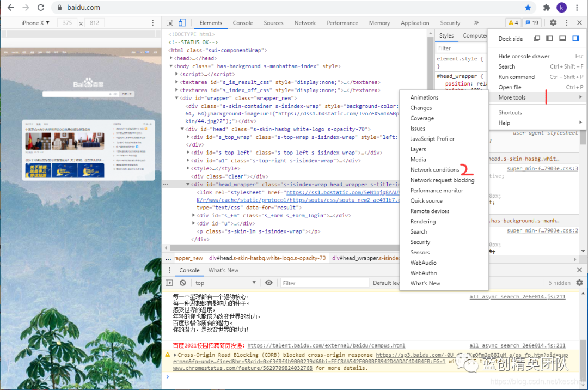Expand the script element node
Image resolution: width=588 pixels, height=390 pixels.
point(176,74)
